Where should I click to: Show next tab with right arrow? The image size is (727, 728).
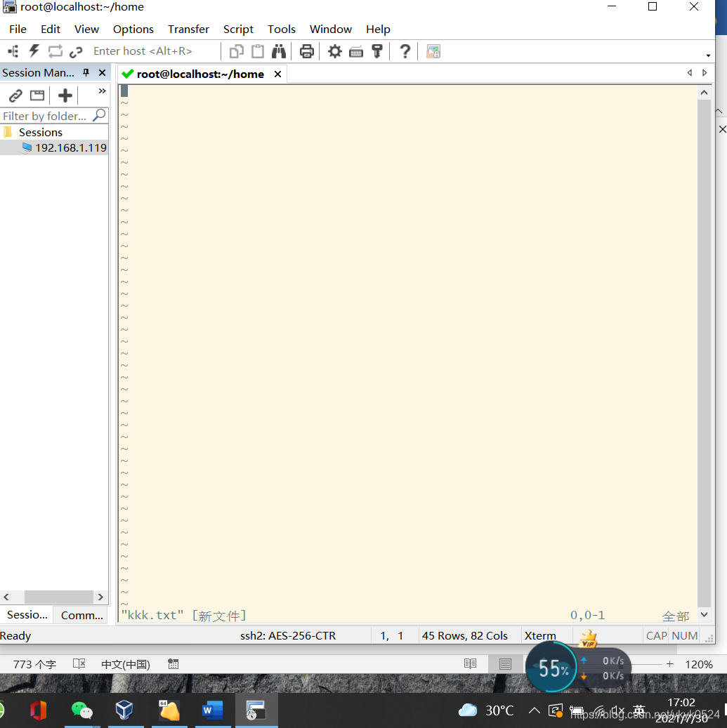[705, 73]
